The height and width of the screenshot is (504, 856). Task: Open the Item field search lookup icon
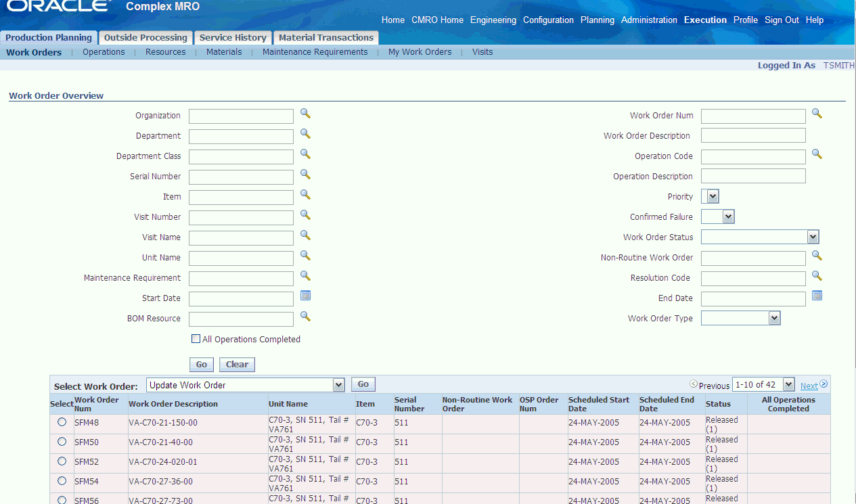click(305, 195)
